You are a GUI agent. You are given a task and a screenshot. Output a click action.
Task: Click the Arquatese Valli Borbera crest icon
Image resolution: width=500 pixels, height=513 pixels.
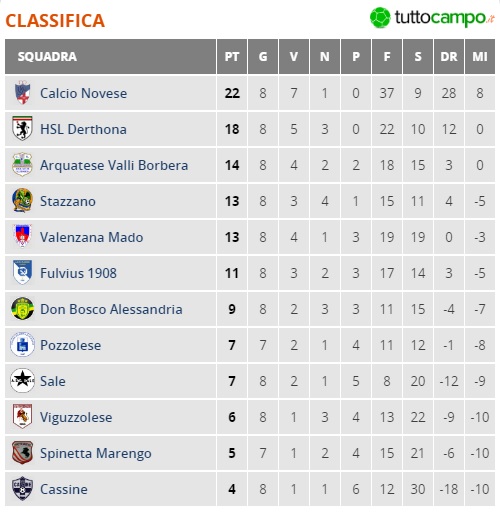coord(22,165)
